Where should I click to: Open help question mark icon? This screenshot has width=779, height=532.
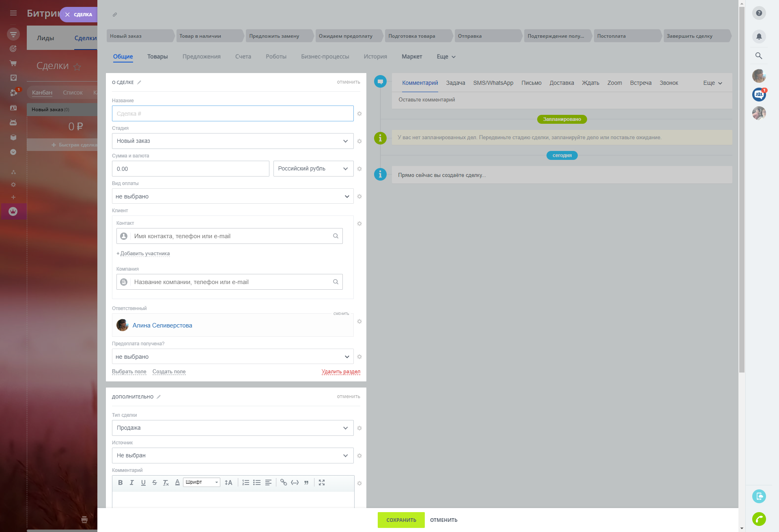pyautogui.click(x=759, y=13)
